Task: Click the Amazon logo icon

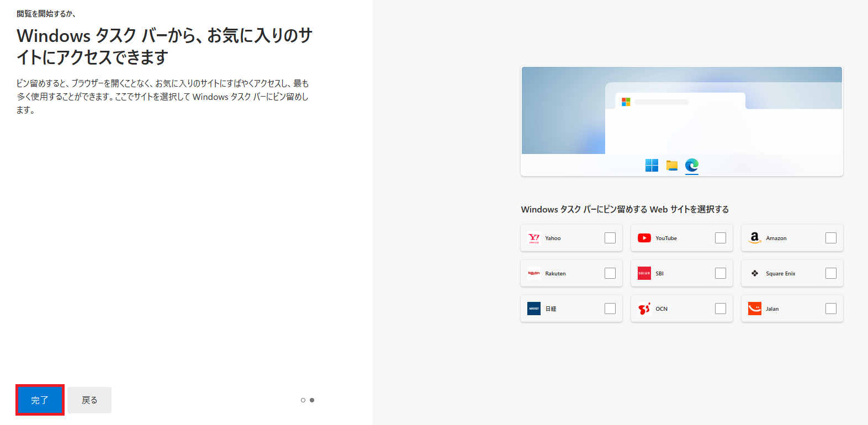Action: coord(755,238)
